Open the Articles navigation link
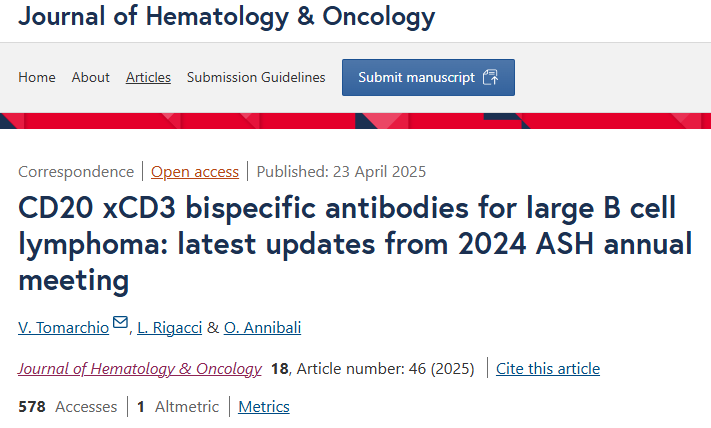Screen dimensions: 711x428 148,77
